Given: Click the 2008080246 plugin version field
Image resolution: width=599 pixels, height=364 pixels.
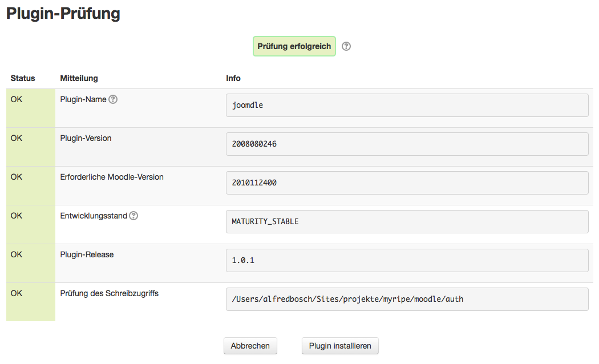Looking at the screenshot, I should 407,144.
